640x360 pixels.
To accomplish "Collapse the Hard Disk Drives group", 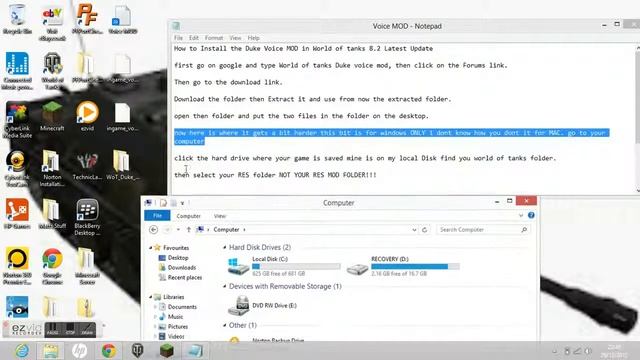I will [x=224, y=247].
